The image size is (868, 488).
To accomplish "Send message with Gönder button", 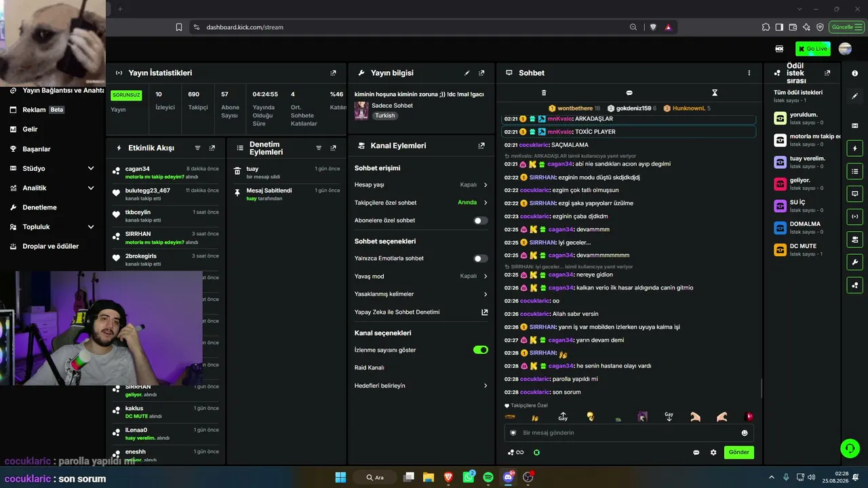I will pos(738,452).
